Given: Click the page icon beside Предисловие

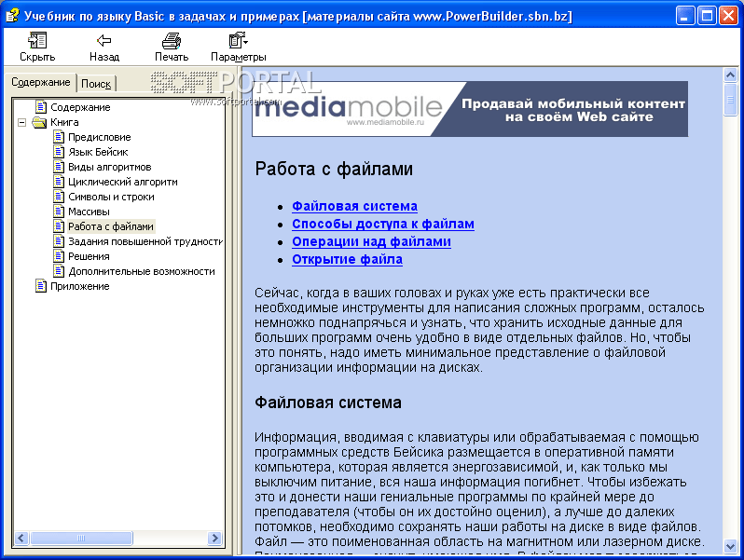Looking at the screenshot, I should tap(59, 137).
